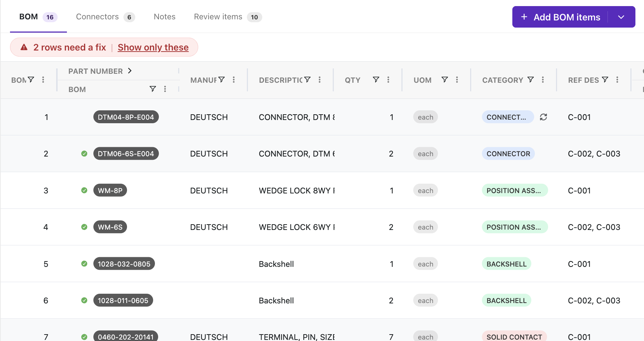
Task: Open the Connectors tab
Action: pos(106,17)
